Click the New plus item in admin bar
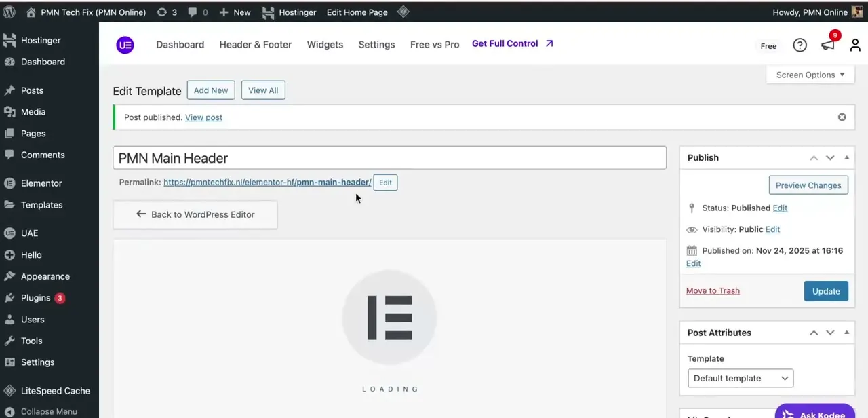Image resolution: width=868 pixels, height=418 pixels. click(235, 12)
